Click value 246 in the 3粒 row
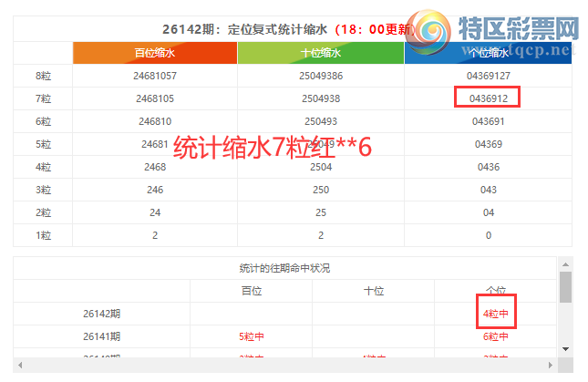Viewport: 588px width, 382px height. tap(155, 190)
